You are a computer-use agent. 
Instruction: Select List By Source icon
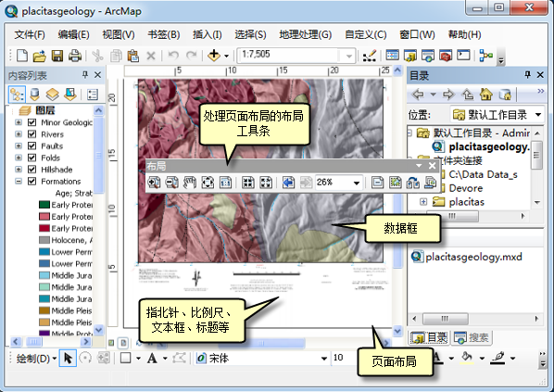[34, 95]
